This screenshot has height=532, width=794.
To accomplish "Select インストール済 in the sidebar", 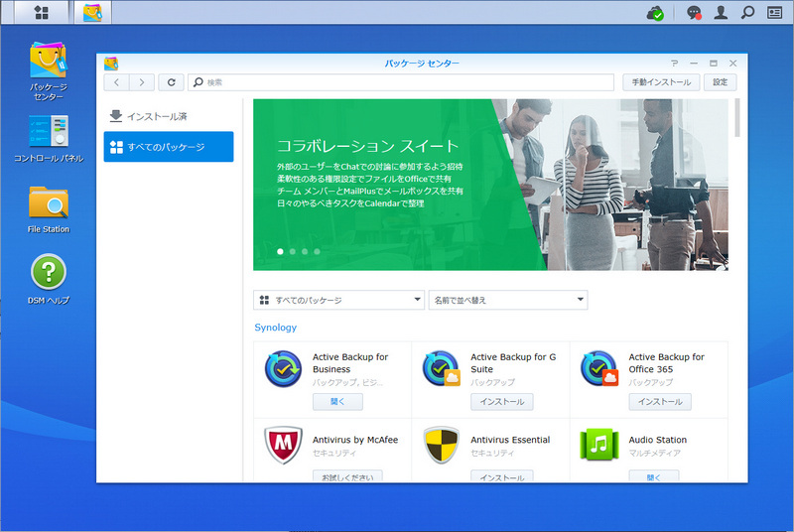I will point(169,116).
